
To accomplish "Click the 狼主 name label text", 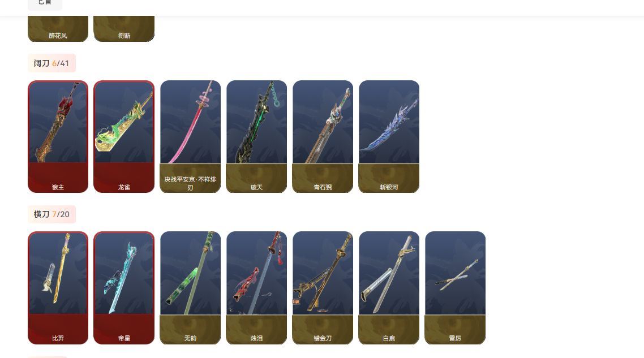I will tap(58, 187).
